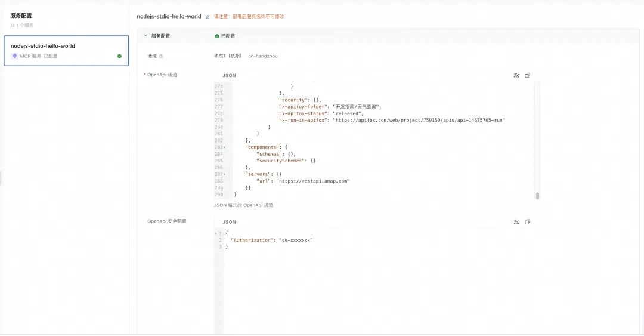The height and width of the screenshot is (336, 644).
Task: Click the help icon next to 地域
Action: (x=161, y=56)
